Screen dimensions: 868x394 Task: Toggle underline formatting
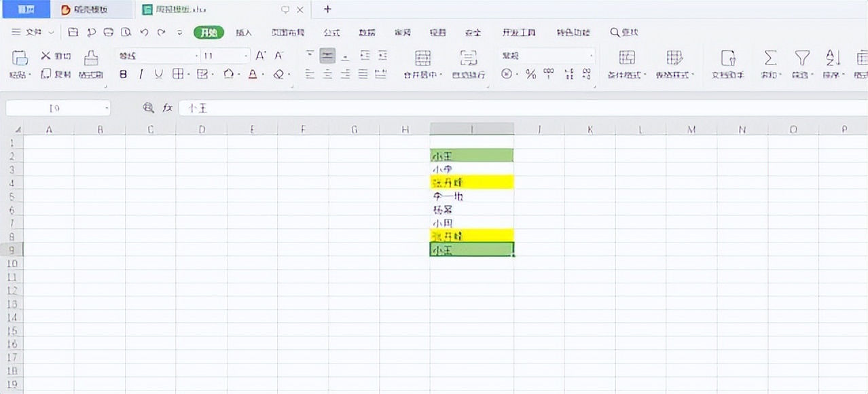click(158, 74)
